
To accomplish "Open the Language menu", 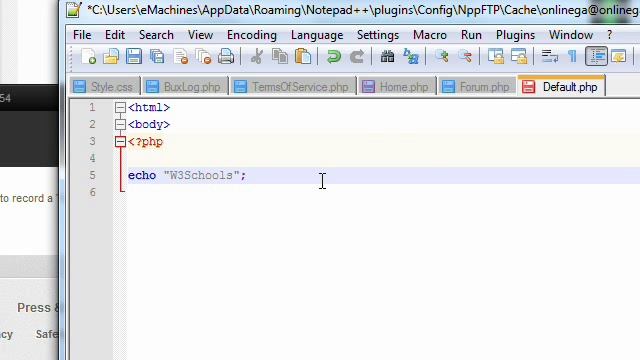I will click(317, 35).
